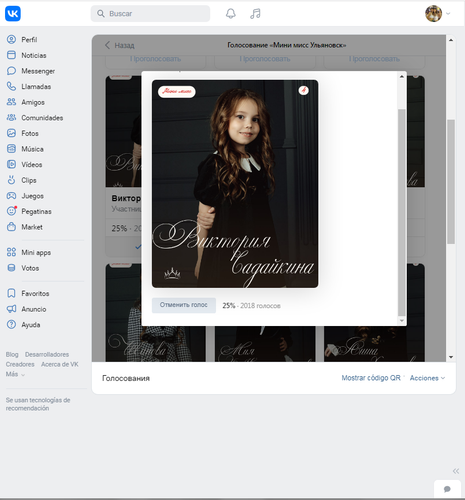Focus the Buscar search field
This screenshot has height=500, width=465.
[150, 14]
